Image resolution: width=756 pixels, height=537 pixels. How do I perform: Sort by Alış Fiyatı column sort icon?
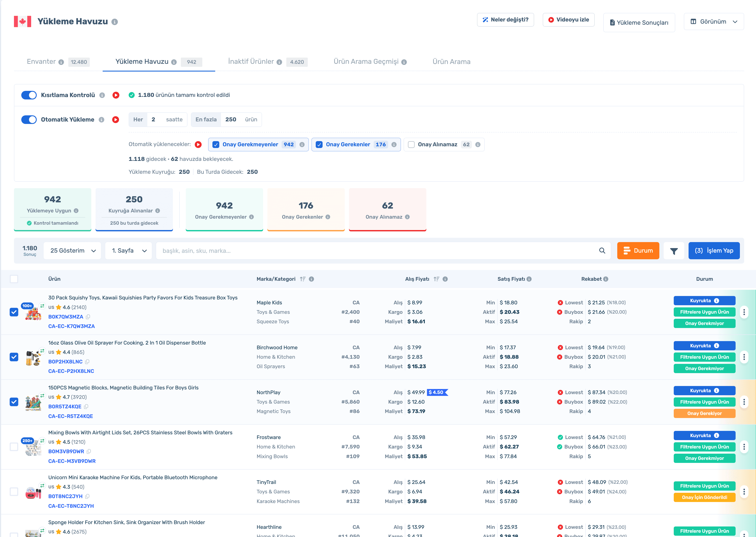[436, 279]
